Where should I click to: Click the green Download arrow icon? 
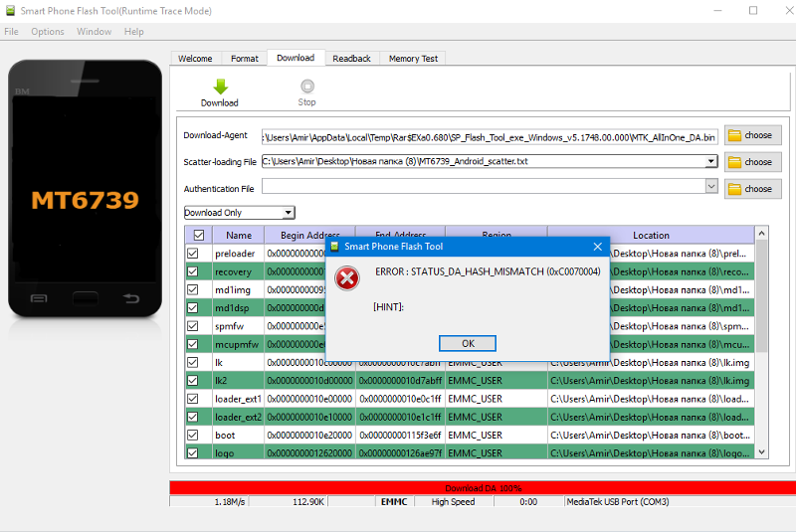pos(220,88)
